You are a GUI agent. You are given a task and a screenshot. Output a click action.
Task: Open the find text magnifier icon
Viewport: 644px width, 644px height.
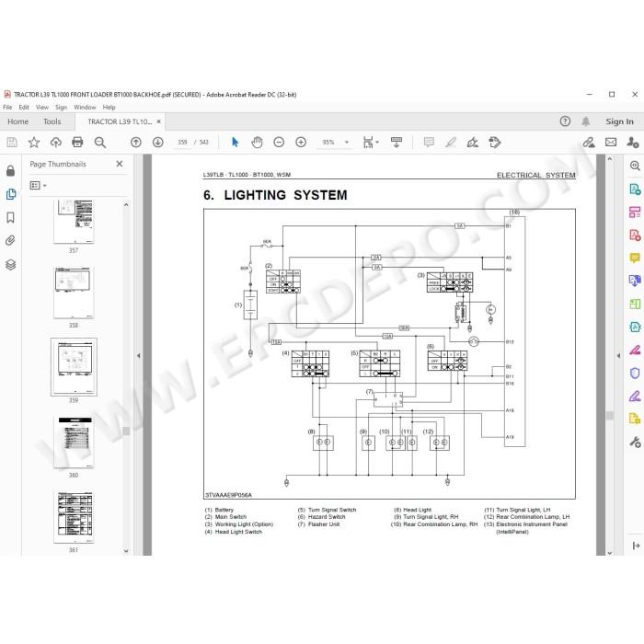point(99,143)
